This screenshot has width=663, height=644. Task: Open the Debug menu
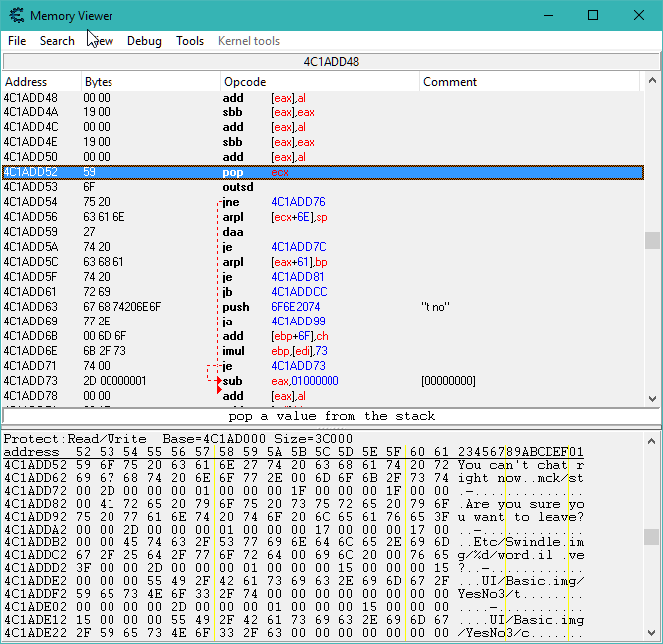pyautogui.click(x=144, y=41)
